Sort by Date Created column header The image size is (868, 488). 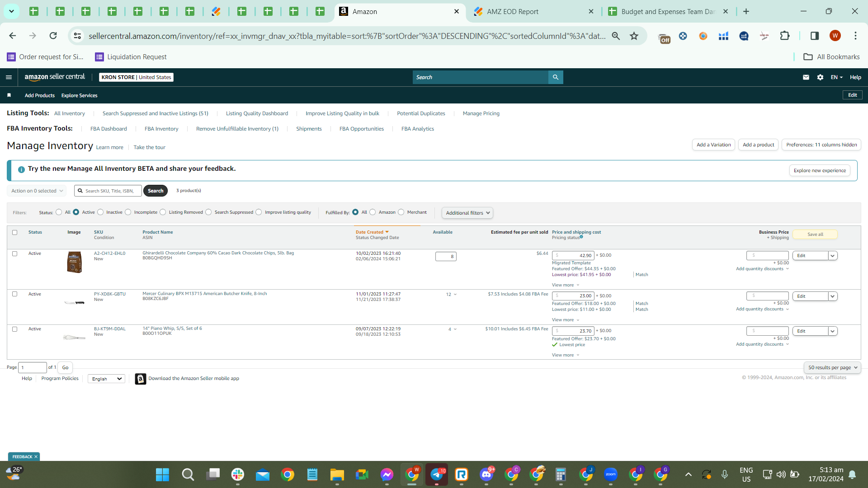tap(369, 232)
